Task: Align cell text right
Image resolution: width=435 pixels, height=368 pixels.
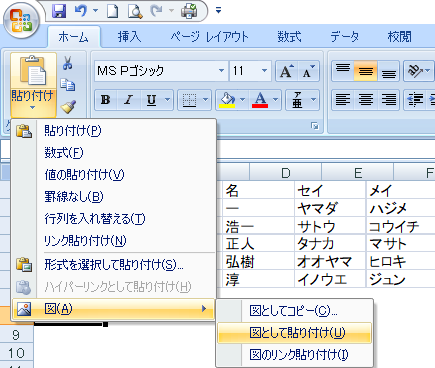Action: pos(388,99)
